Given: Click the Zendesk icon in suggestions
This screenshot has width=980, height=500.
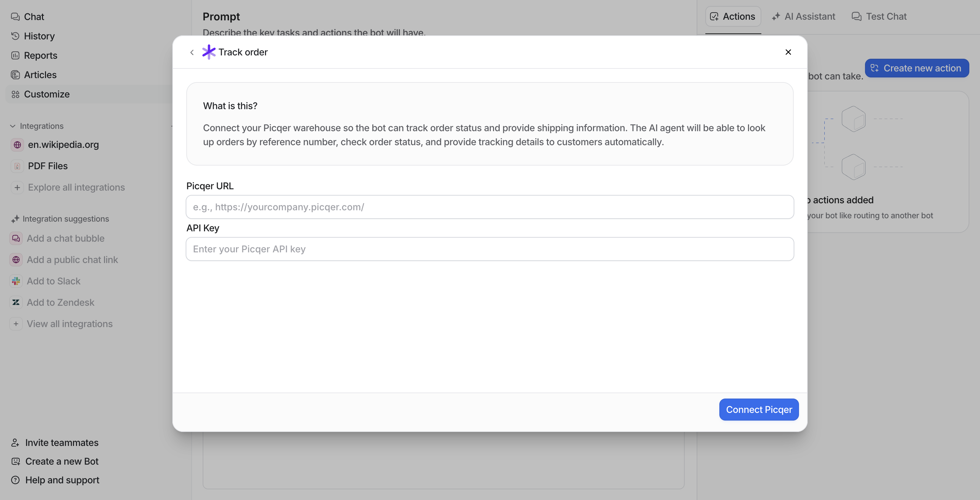Looking at the screenshot, I should coord(16,302).
